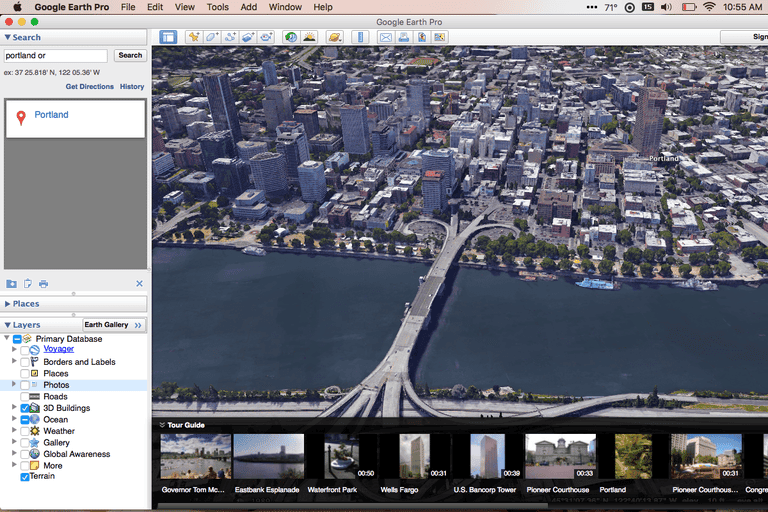Enable the Places layer checkbox
This screenshot has width=768, height=512.
click(x=24, y=374)
